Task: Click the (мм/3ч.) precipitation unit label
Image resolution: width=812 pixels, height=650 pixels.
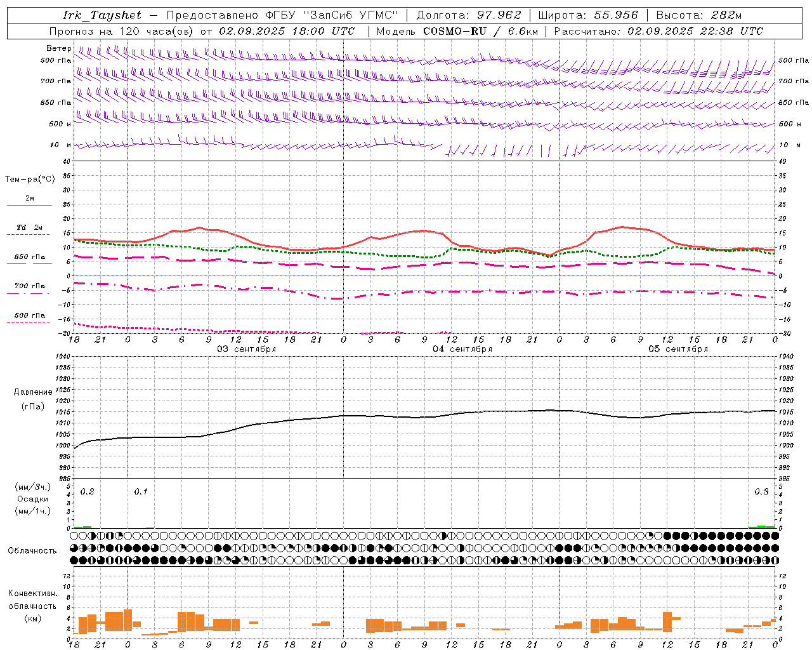Action: click(x=33, y=487)
